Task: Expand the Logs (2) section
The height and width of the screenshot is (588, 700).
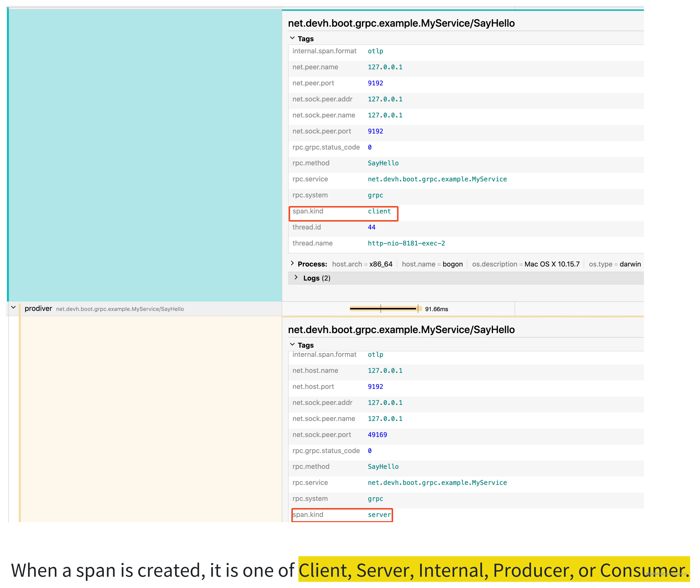Action: pyautogui.click(x=296, y=278)
